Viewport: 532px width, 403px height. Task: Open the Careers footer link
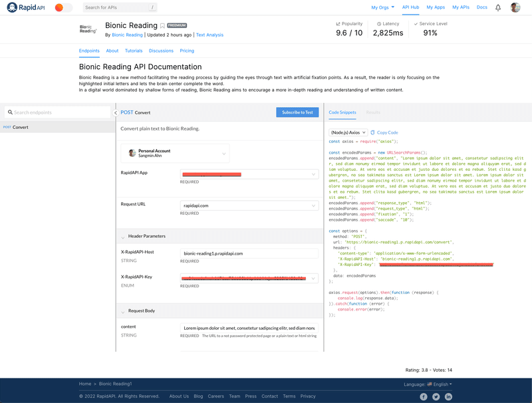pos(215,396)
